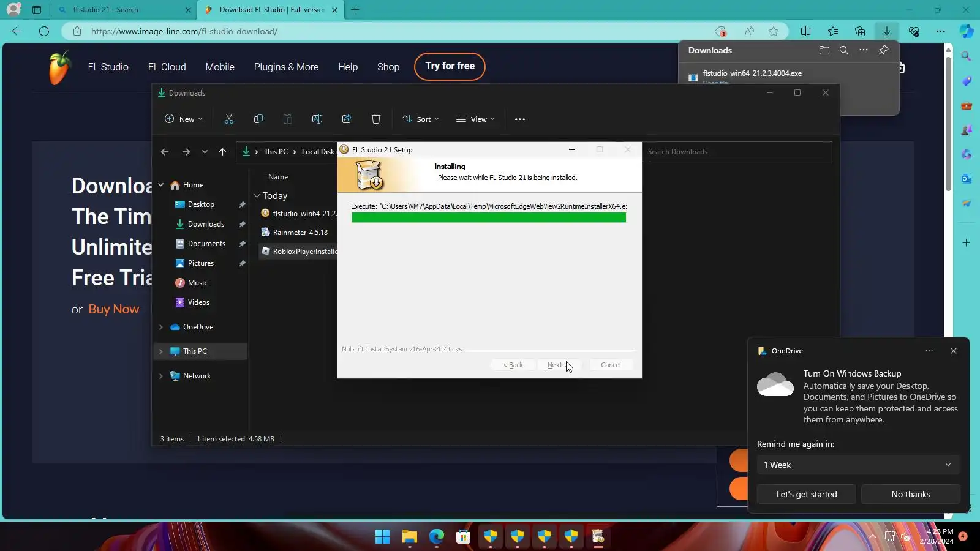The height and width of the screenshot is (551, 980).
Task: Open new browser tab
Action: coord(355,10)
